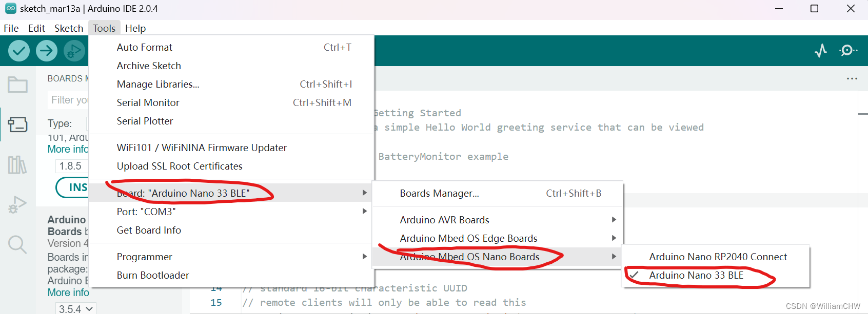
Task: Open the Debug sidebar icon
Action: (x=17, y=204)
